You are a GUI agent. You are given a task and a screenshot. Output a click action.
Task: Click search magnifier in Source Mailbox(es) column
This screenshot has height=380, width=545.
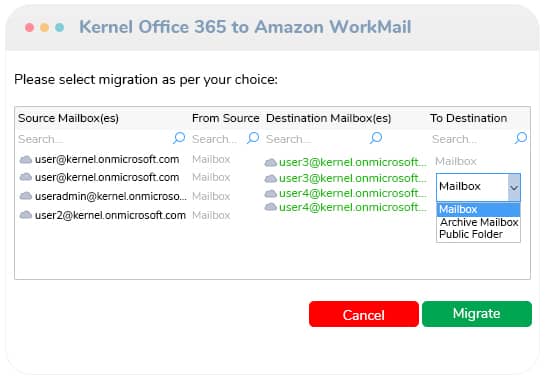pos(179,138)
